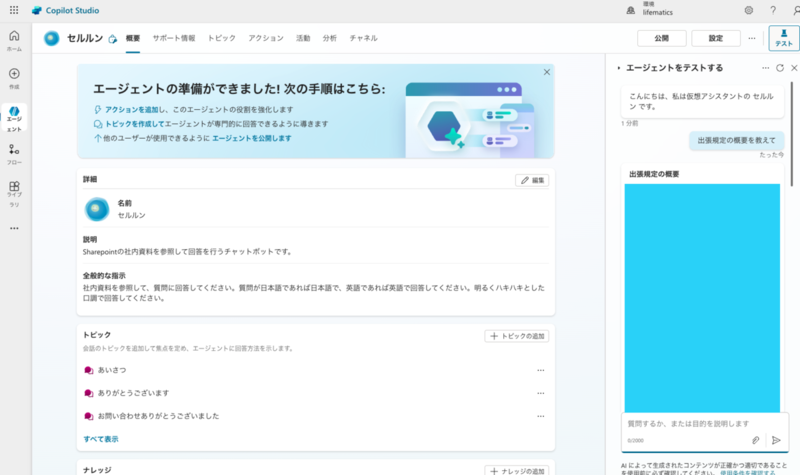Click the icon beside セルルン title

[x=113, y=39]
